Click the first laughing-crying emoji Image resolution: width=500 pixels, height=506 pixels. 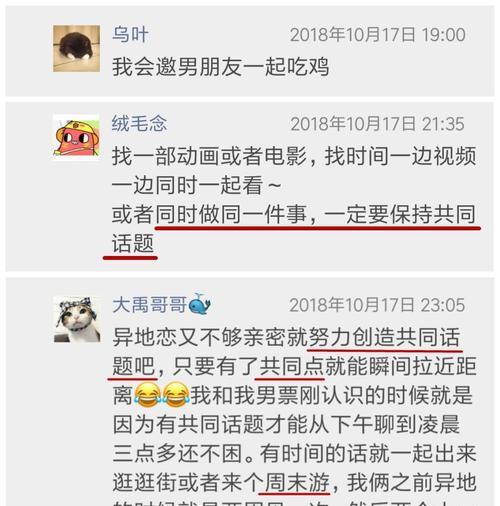tap(147, 395)
